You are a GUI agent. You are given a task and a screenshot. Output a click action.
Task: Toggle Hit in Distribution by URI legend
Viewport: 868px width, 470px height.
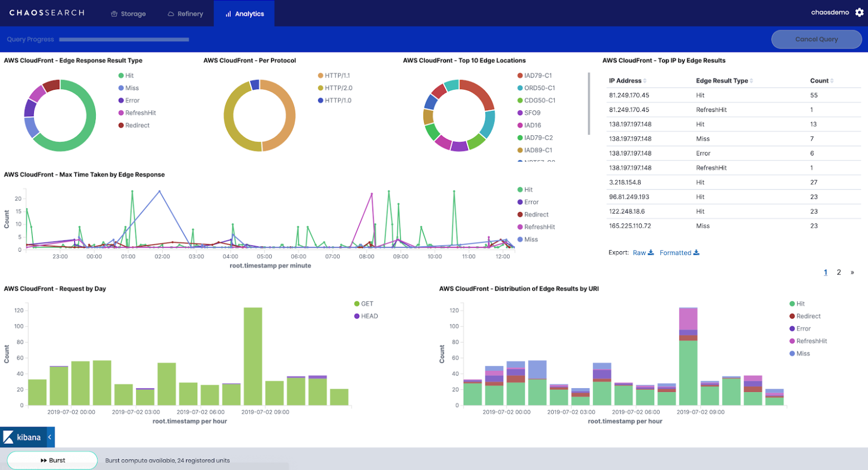pyautogui.click(x=797, y=304)
